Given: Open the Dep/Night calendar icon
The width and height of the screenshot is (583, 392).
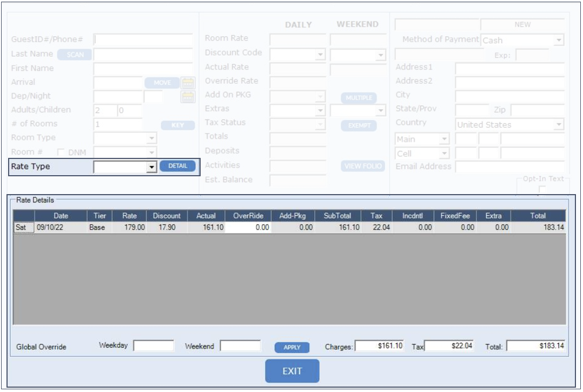Looking at the screenshot, I should tap(187, 97).
